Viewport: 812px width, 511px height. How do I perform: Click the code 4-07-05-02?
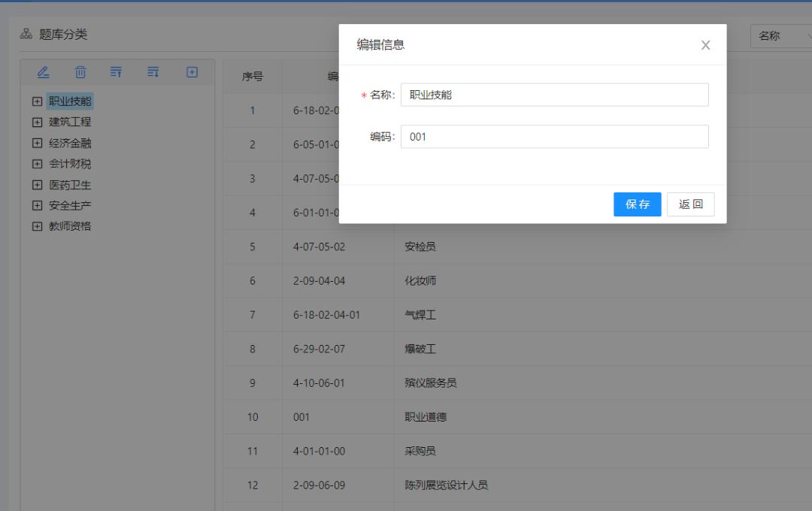click(319, 247)
